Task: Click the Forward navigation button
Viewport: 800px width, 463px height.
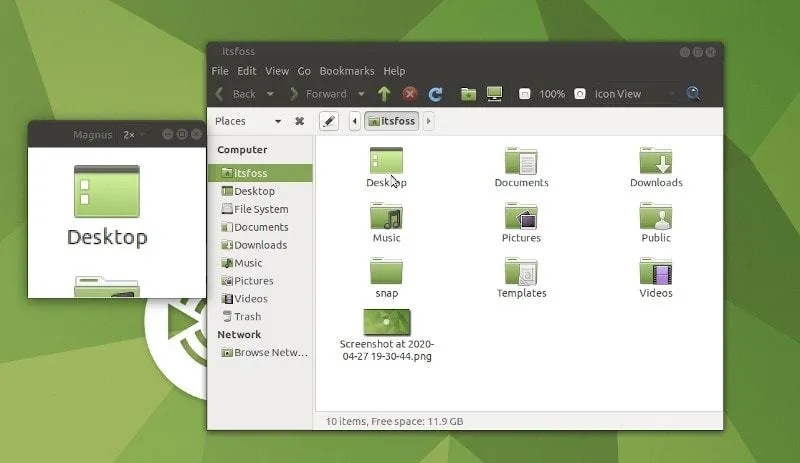Action: coord(317,94)
